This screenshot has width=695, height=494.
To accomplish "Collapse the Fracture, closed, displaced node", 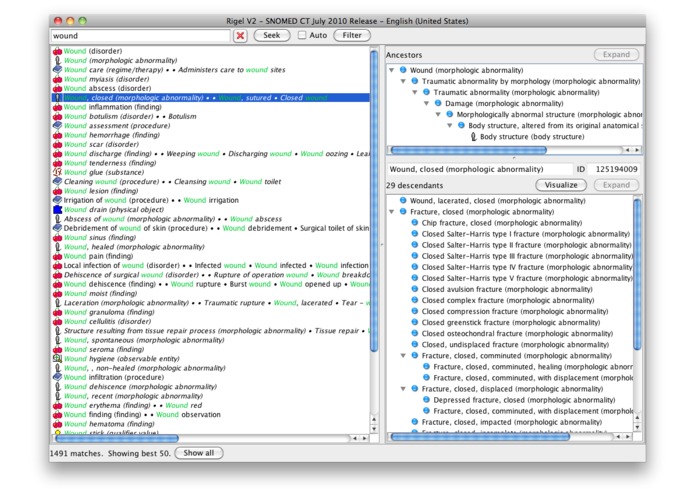I will coord(403,389).
